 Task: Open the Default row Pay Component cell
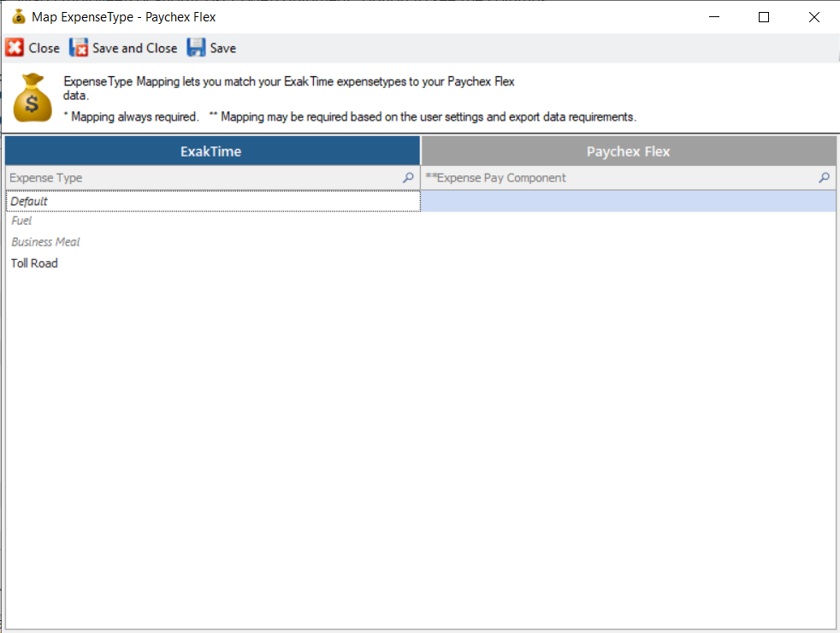point(629,201)
